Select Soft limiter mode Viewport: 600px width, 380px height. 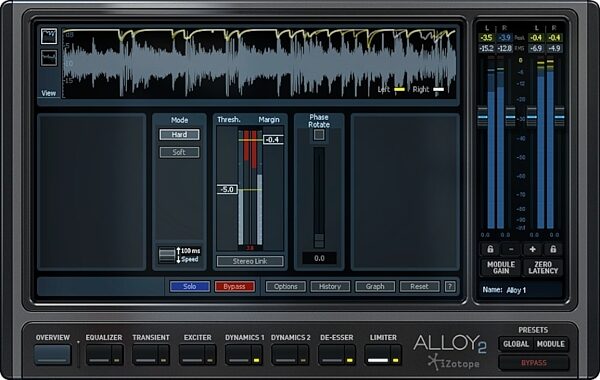click(x=179, y=152)
